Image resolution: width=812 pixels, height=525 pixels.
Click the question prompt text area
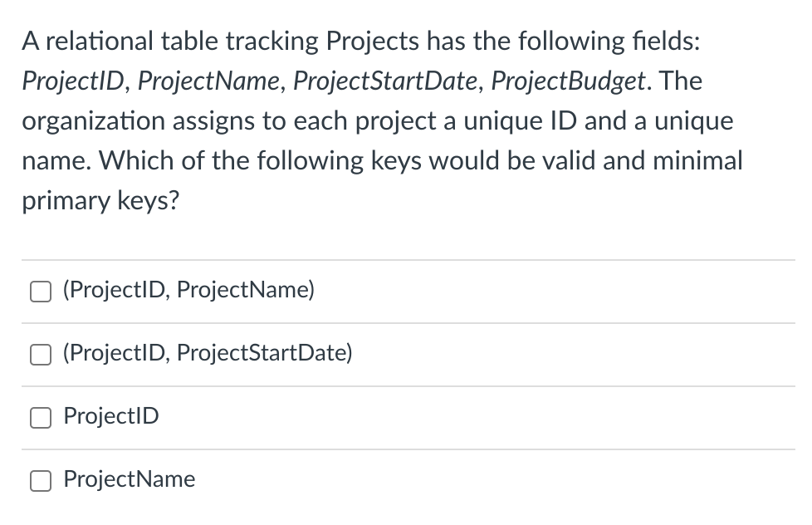tap(382, 120)
